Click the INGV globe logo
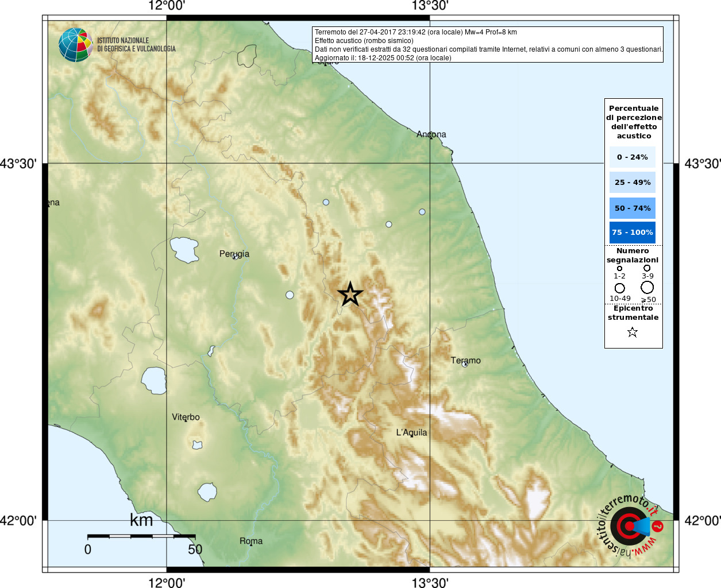 [75, 45]
